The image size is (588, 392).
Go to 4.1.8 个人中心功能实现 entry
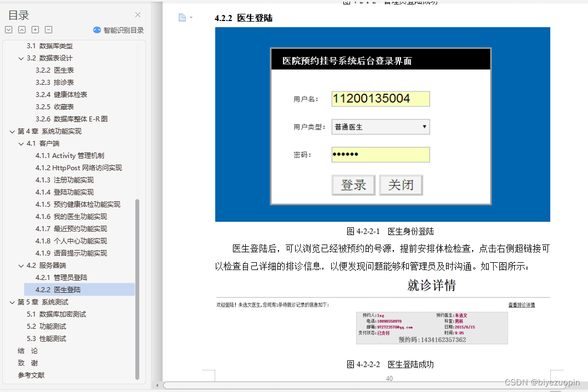point(71,241)
